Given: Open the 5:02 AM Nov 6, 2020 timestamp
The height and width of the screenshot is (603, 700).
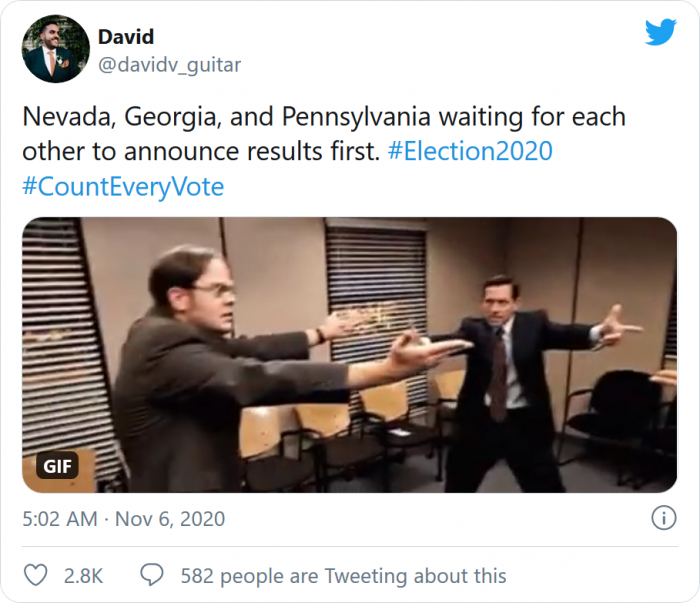Looking at the screenshot, I should (123, 519).
